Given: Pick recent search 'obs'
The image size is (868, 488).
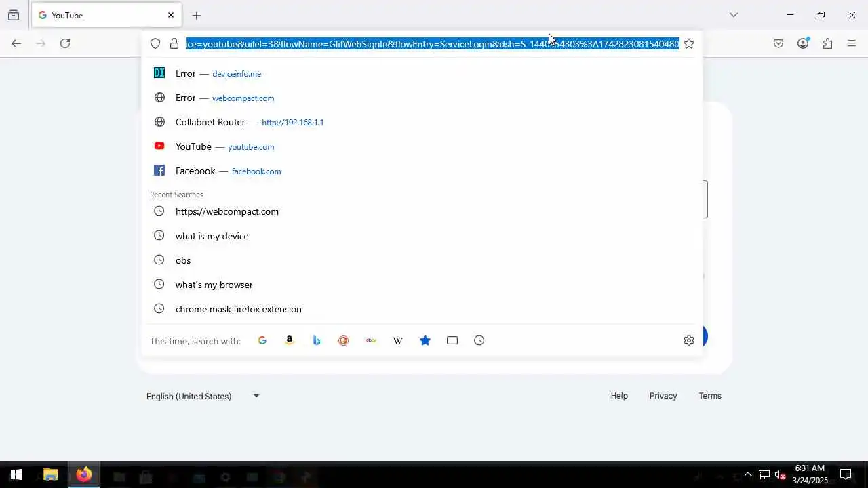Looking at the screenshot, I should [x=422, y=260].
